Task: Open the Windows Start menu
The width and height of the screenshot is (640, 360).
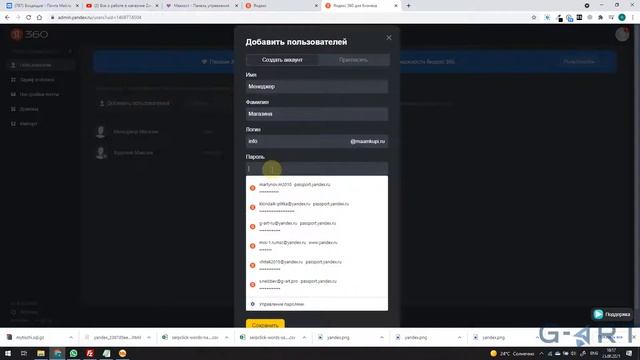Action: point(8,353)
